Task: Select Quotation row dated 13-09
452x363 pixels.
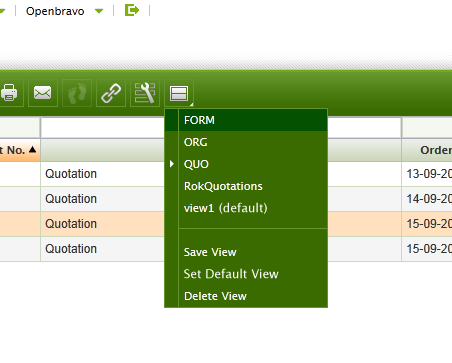Action: pos(103,174)
